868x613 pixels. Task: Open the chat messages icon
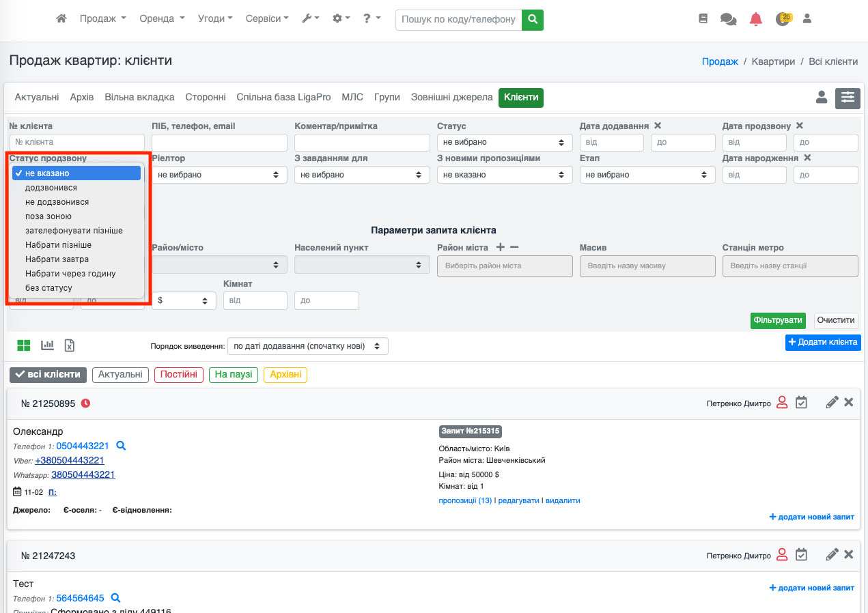(728, 19)
